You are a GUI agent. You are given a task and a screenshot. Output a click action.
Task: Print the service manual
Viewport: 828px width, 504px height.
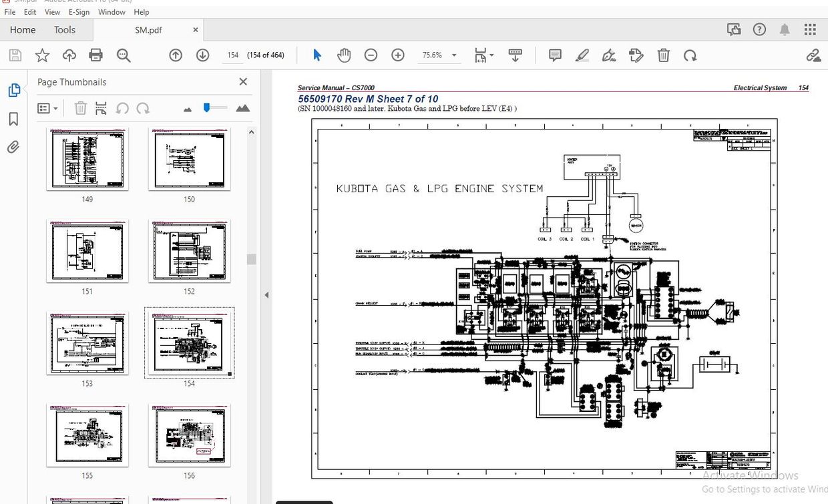(x=96, y=55)
